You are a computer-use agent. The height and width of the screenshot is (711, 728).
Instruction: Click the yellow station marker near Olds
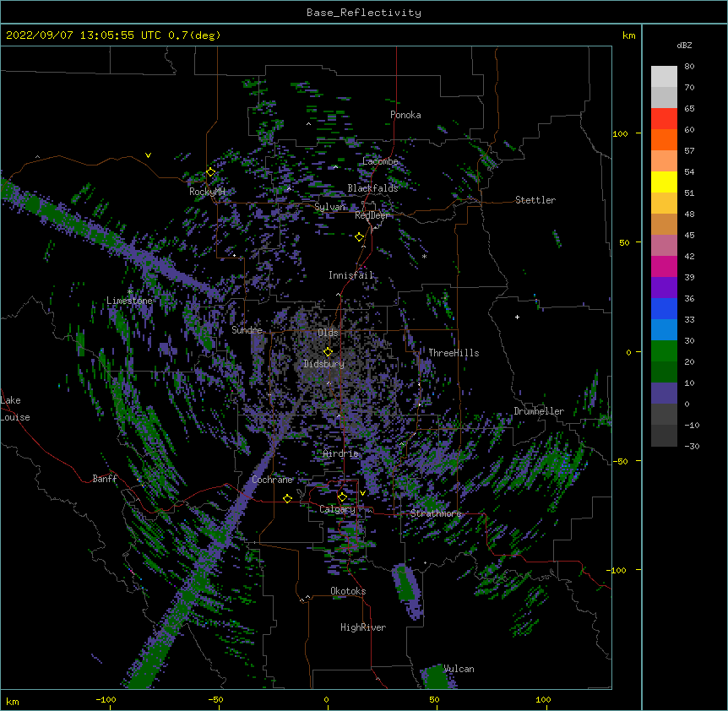(328, 352)
